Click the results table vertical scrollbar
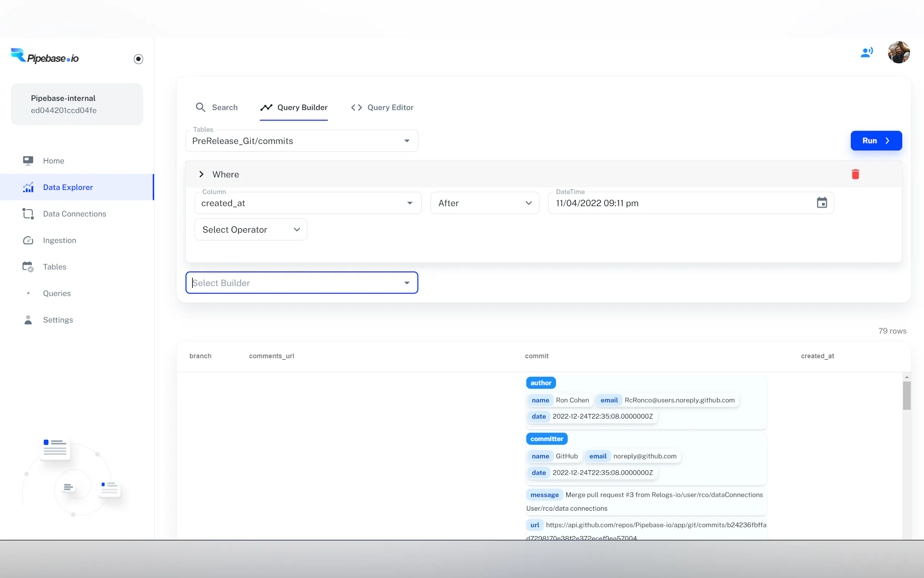924x578 pixels. 907,396
